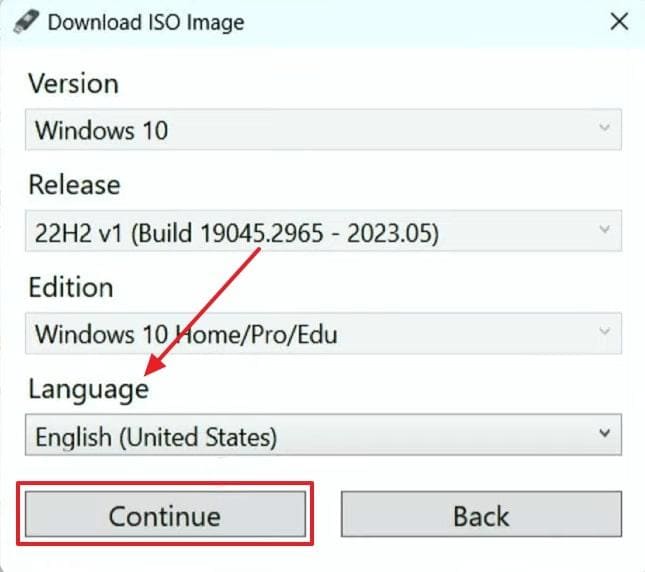Click the Language label text

pos(88,390)
